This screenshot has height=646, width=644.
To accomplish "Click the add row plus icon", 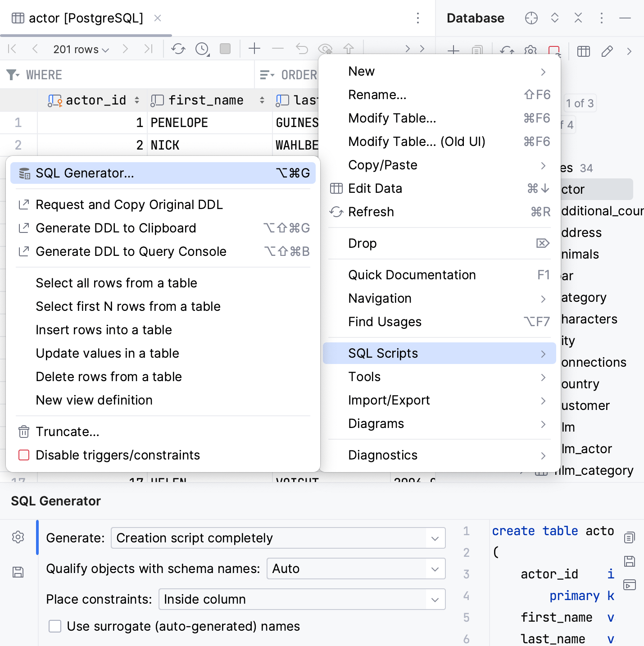I will tap(254, 49).
